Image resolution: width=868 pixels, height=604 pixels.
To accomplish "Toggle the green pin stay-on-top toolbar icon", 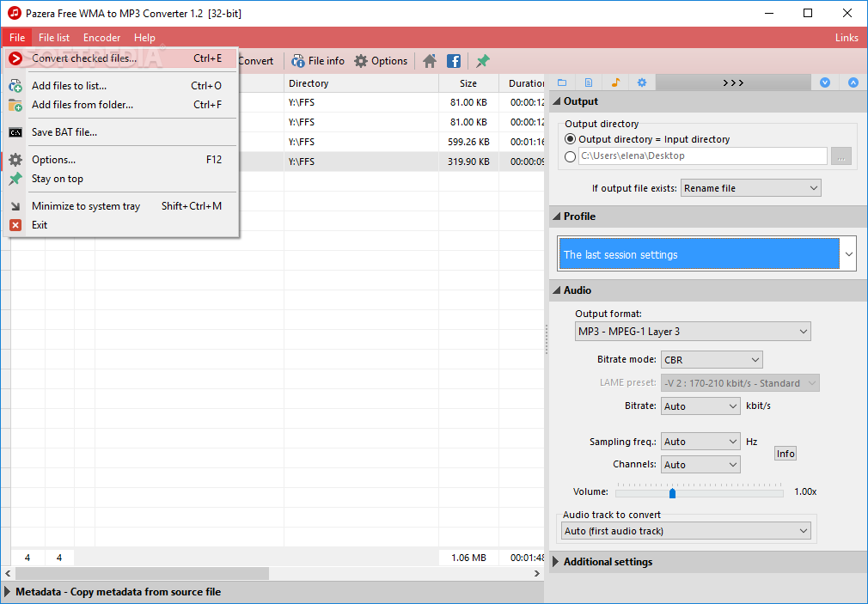I will tap(483, 61).
